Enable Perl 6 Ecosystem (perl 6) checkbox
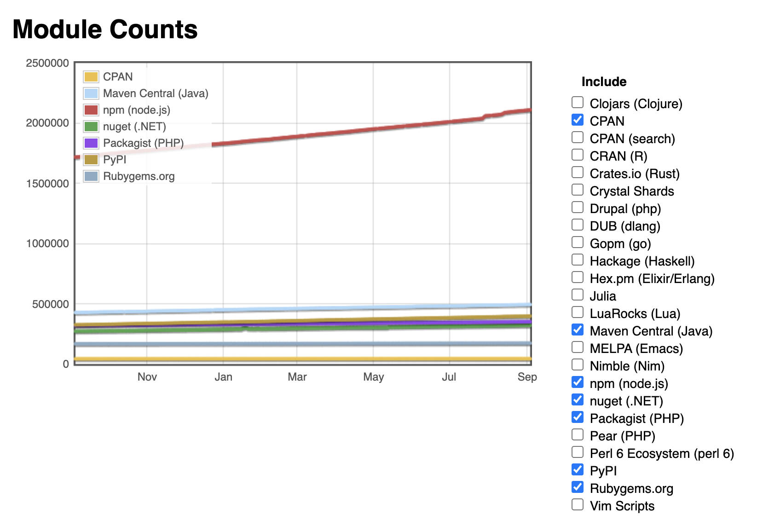Image resolution: width=763 pixels, height=532 pixels. 578,452
